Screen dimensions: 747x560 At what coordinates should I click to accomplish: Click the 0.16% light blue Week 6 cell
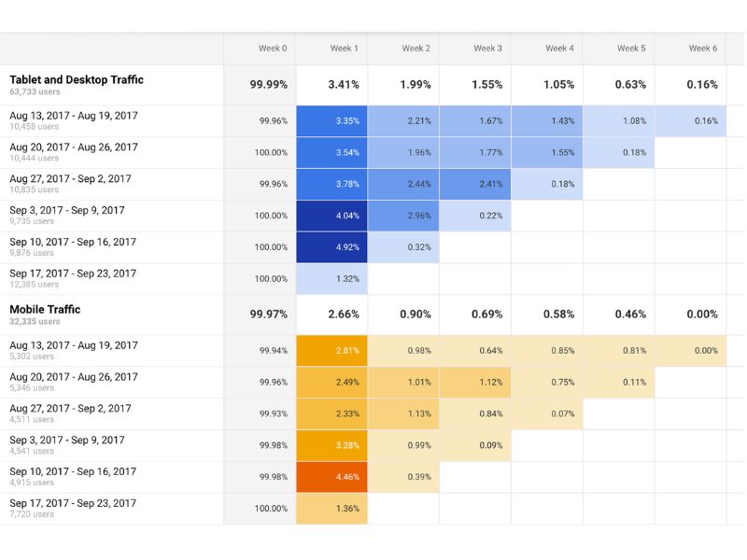coord(690,120)
